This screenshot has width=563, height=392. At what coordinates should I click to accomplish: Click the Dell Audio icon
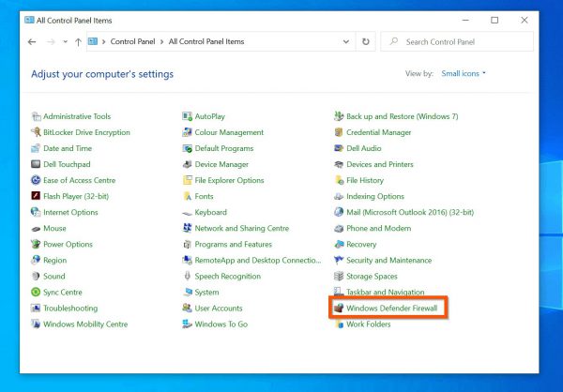click(x=339, y=149)
